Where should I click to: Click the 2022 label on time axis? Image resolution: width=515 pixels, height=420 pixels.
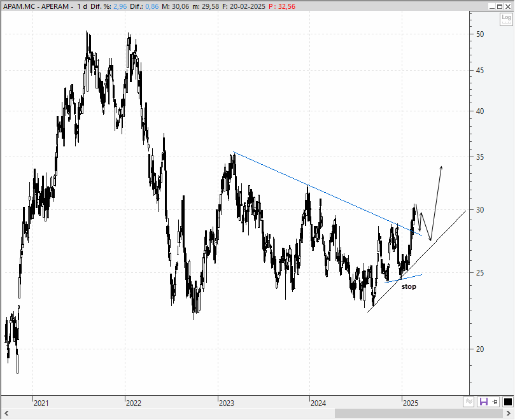(134, 403)
